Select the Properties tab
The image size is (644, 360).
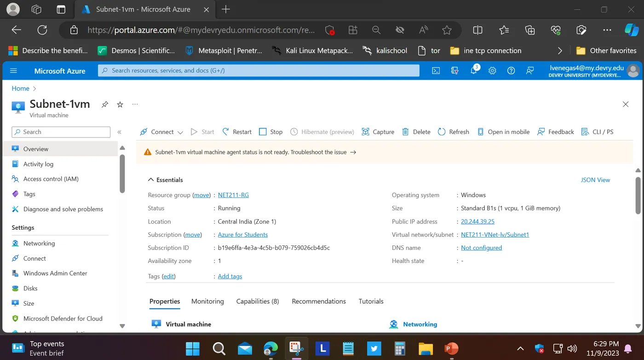pos(165,301)
